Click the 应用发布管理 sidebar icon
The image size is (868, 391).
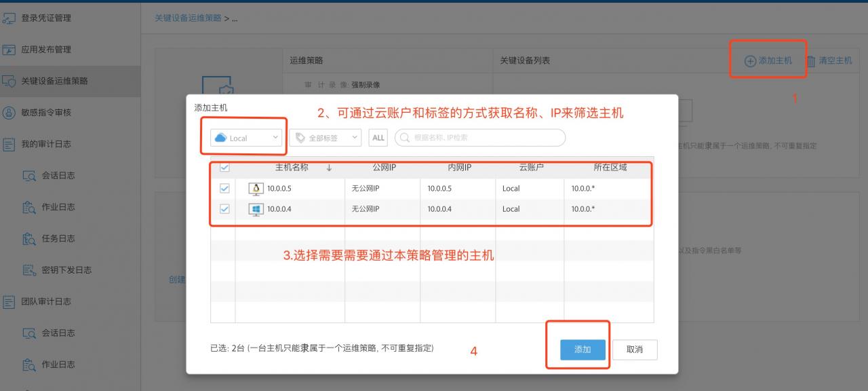pyautogui.click(x=9, y=50)
